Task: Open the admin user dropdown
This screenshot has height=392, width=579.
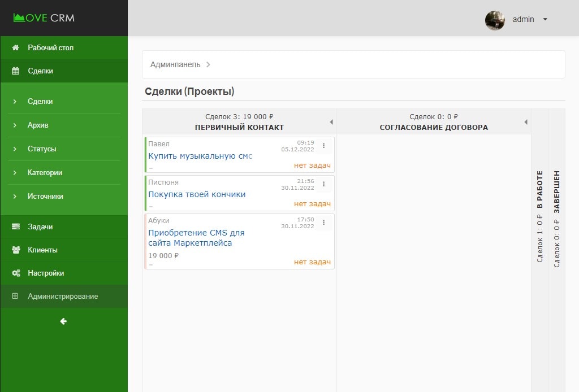Action: coord(545,19)
